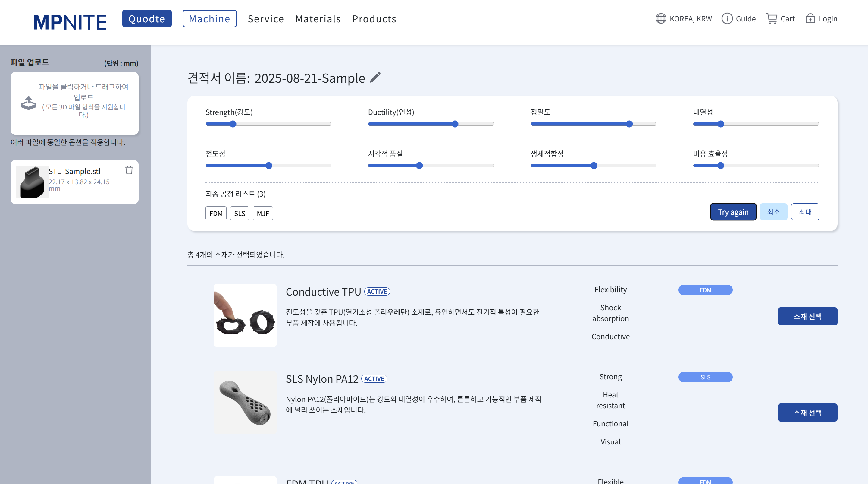Click the upload icon in the file drop area

coord(29,103)
